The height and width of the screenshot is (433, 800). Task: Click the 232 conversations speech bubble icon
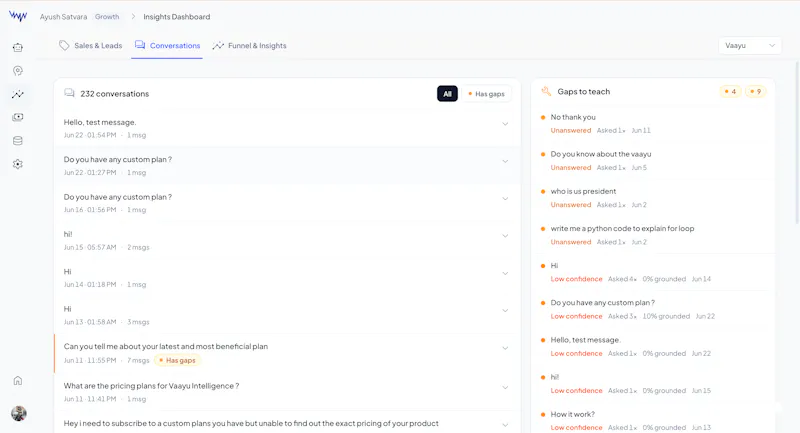click(69, 93)
